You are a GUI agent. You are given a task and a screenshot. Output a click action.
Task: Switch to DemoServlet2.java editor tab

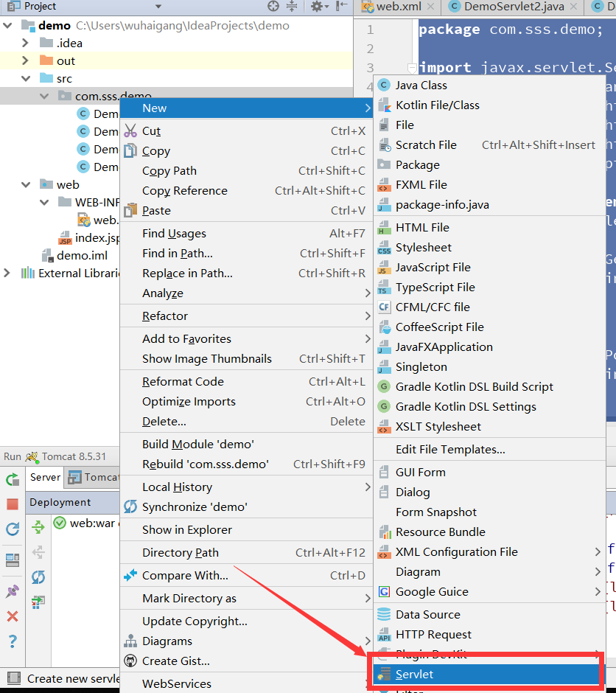coord(514,7)
